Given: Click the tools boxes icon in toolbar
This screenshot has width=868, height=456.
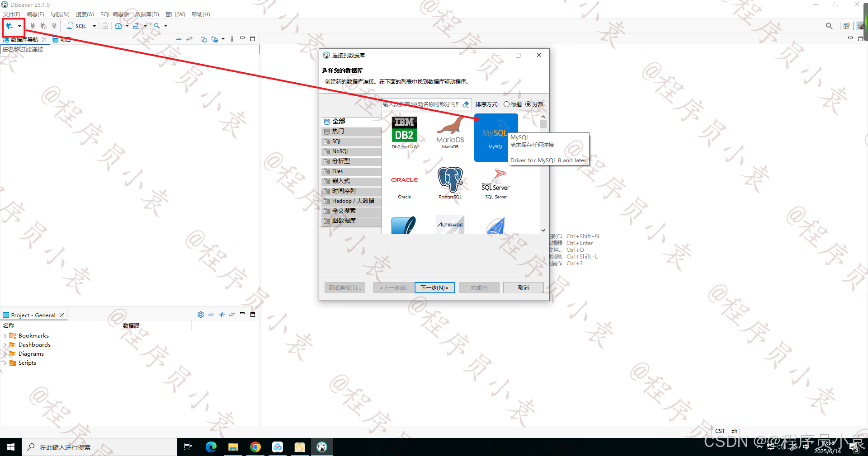Looking at the screenshot, I should [136, 26].
